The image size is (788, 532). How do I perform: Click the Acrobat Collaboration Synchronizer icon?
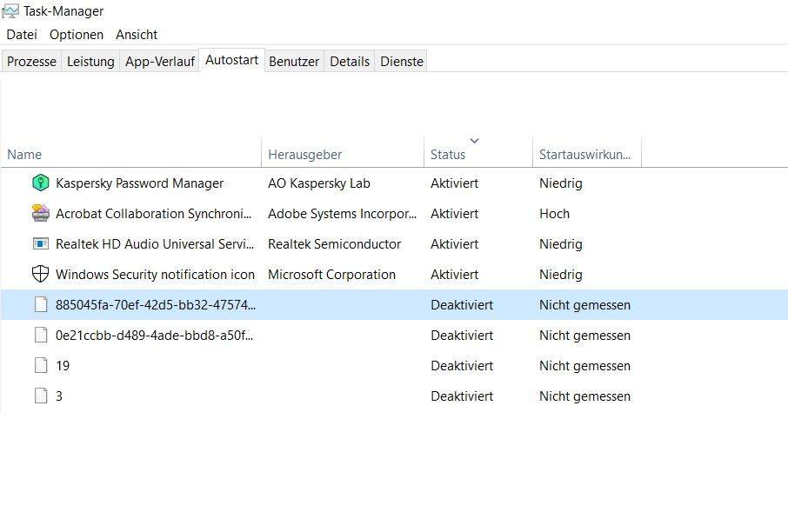coord(40,214)
